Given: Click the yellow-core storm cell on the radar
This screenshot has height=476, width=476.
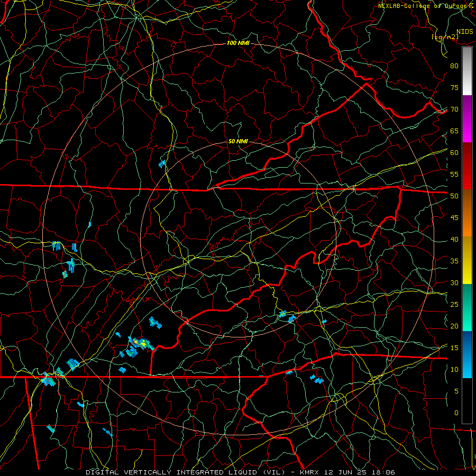Looking at the screenshot, I should [x=143, y=344].
